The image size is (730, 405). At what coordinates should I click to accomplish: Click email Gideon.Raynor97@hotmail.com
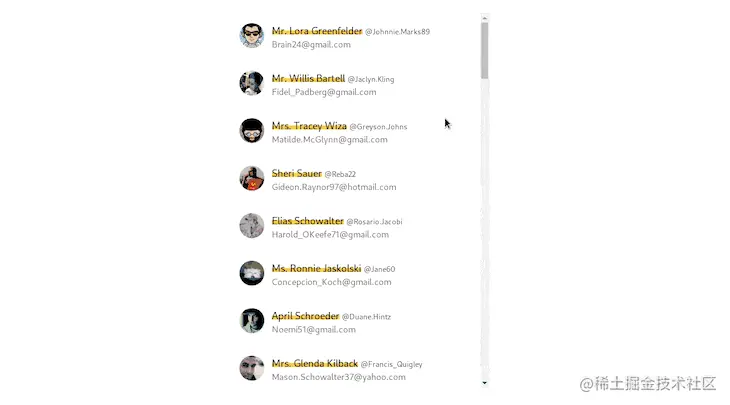click(x=334, y=187)
